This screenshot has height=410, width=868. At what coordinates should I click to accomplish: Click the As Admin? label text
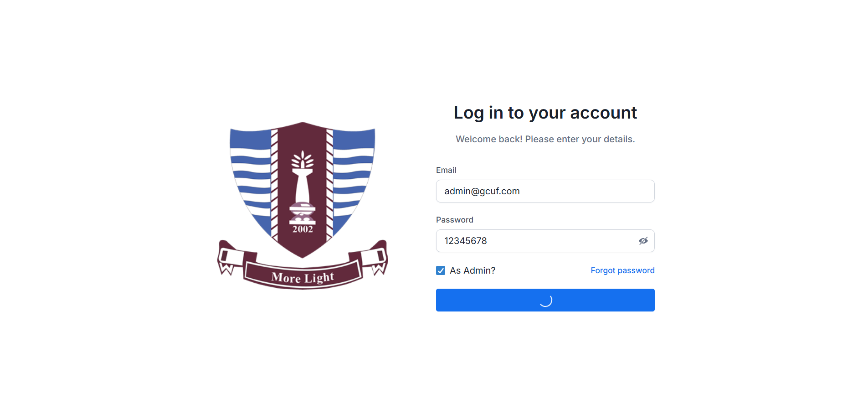(x=473, y=270)
